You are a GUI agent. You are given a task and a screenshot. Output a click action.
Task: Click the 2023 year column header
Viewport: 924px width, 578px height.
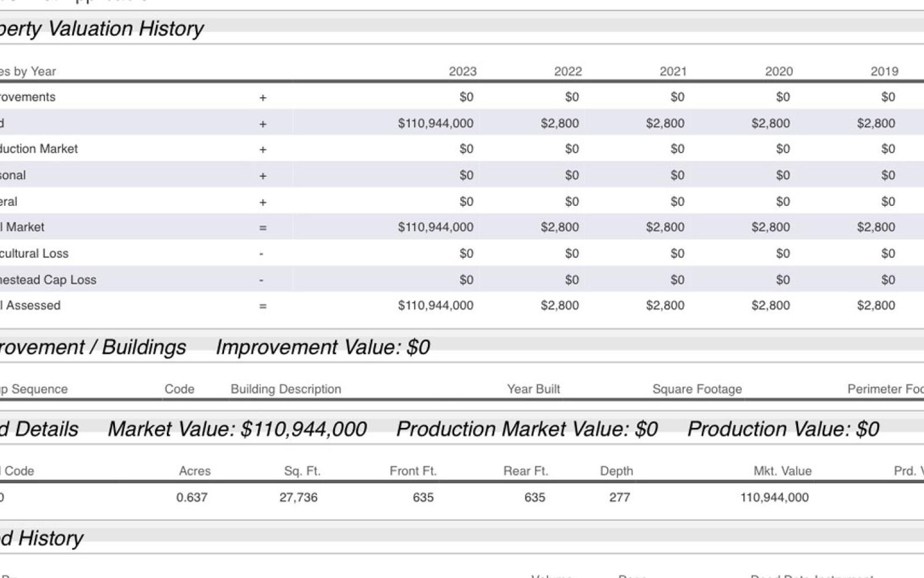(463, 71)
